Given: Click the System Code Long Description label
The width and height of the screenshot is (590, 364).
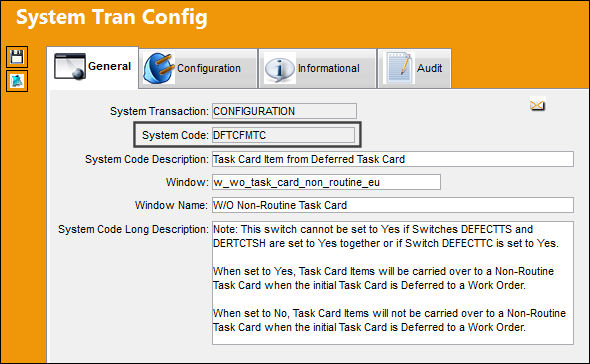Looking at the screenshot, I should coord(133,229).
